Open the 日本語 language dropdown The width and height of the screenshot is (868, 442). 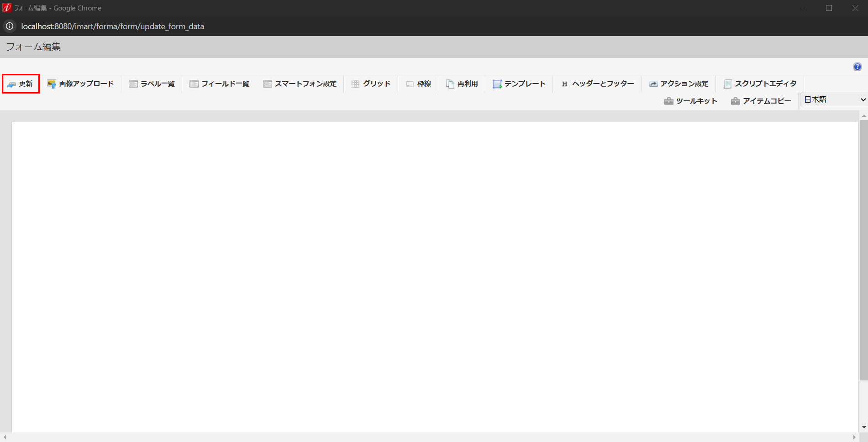[x=833, y=99]
